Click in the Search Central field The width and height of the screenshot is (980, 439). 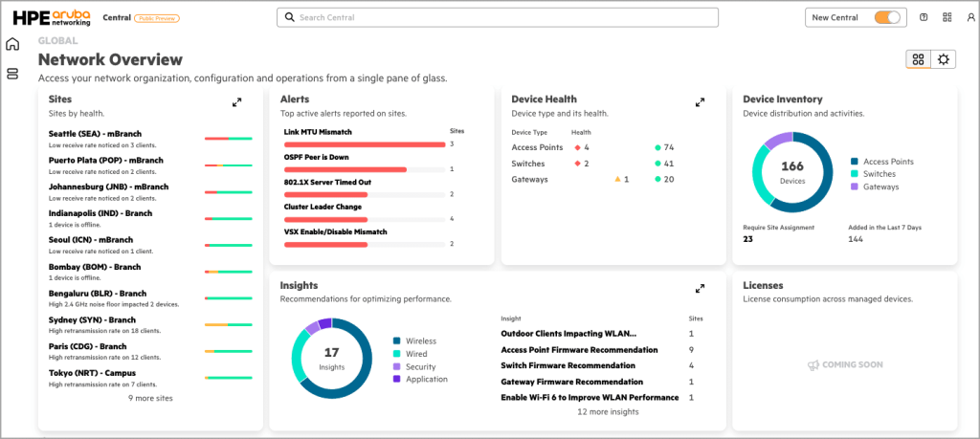(x=497, y=17)
